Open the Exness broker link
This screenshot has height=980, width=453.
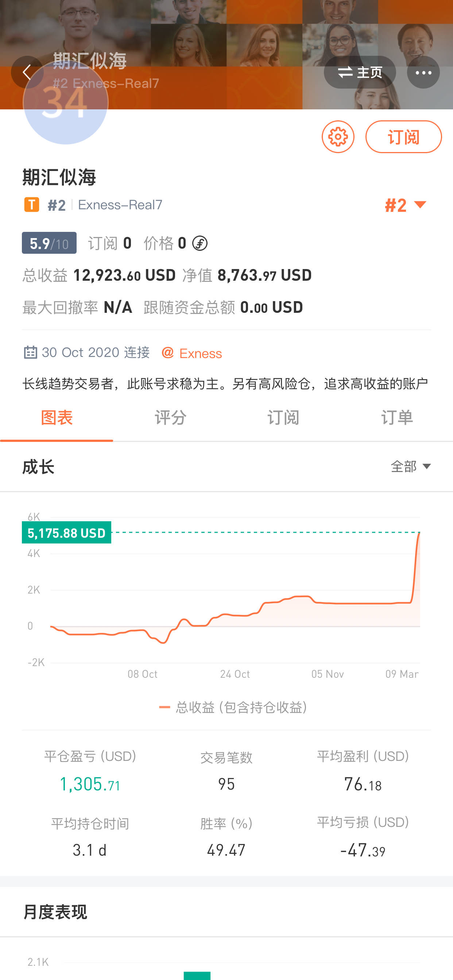pyautogui.click(x=201, y=353)
